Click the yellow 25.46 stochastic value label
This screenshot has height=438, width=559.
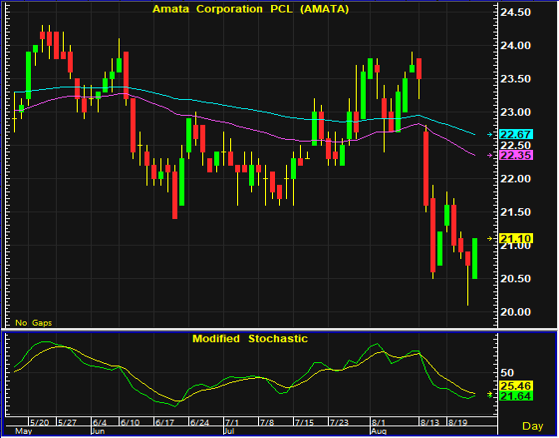(x=516, y=386)
